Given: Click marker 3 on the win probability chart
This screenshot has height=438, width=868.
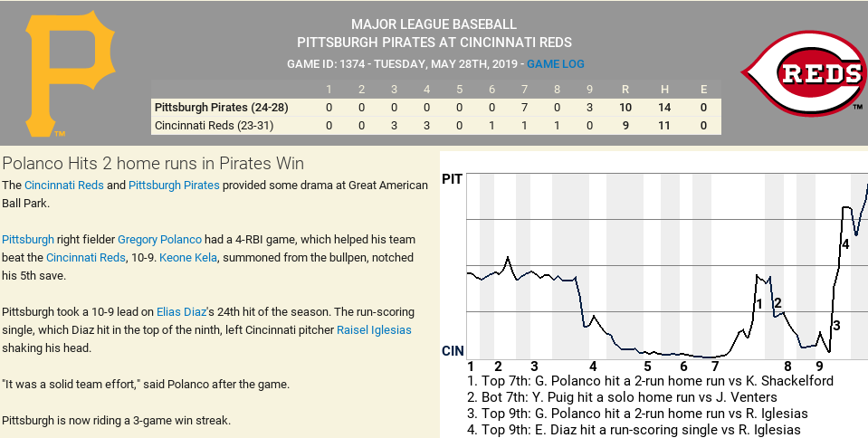Looking at the screenshot, I should [836, 326].
